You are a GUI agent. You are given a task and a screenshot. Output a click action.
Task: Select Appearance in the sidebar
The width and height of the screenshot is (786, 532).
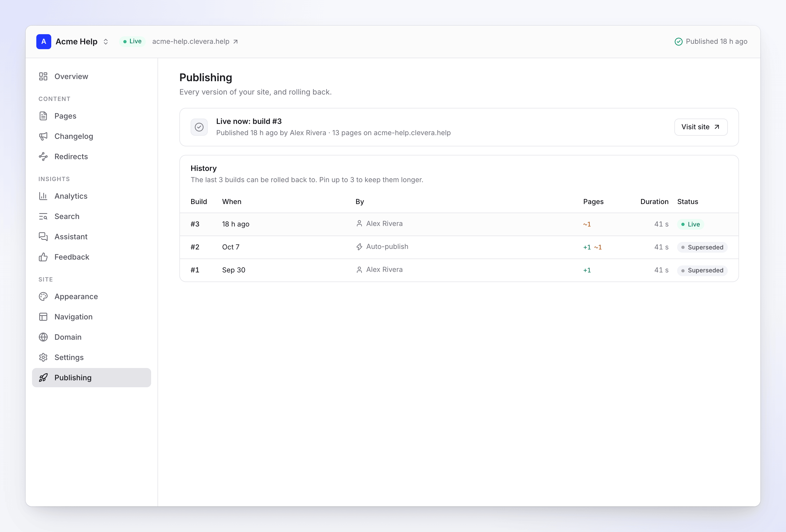[92, 297]
